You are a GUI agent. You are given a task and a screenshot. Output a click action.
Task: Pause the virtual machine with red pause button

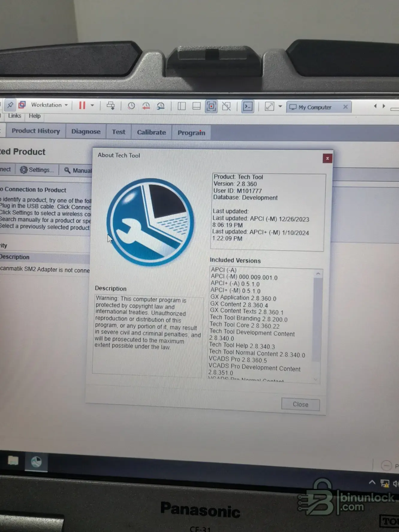(x=82, y=105)
